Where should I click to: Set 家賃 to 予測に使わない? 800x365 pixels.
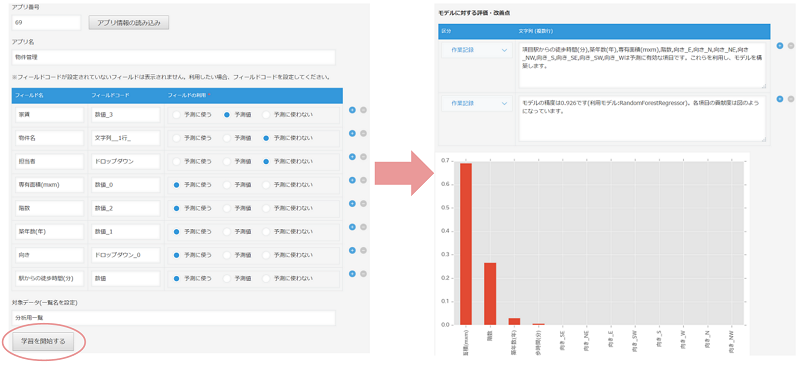tap(266, 115)
